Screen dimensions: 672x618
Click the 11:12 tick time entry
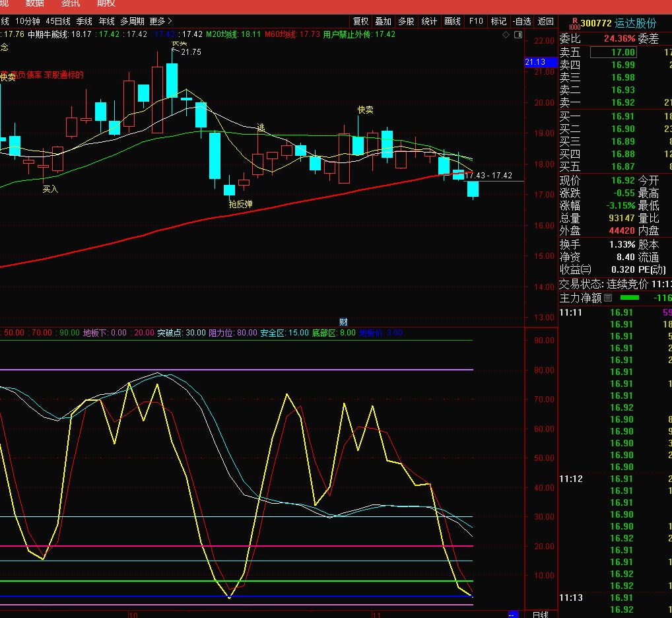tap(571, 479)
